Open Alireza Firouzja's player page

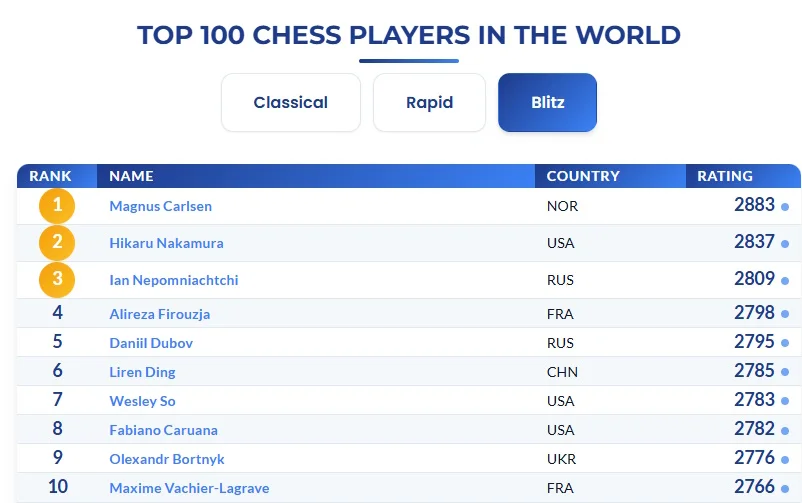pos(159,314)
